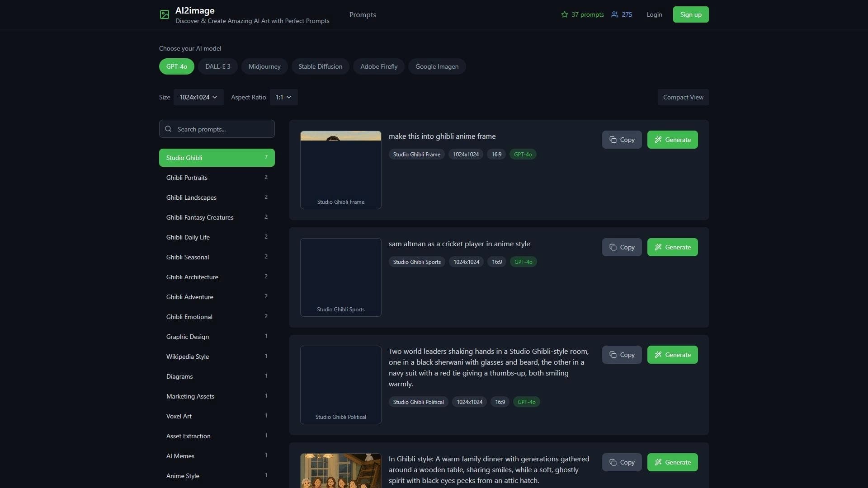This screenshot has width=868, height=488.
Task: Click the star icon beside 37 prompts
Action: (x=565, y=14)
